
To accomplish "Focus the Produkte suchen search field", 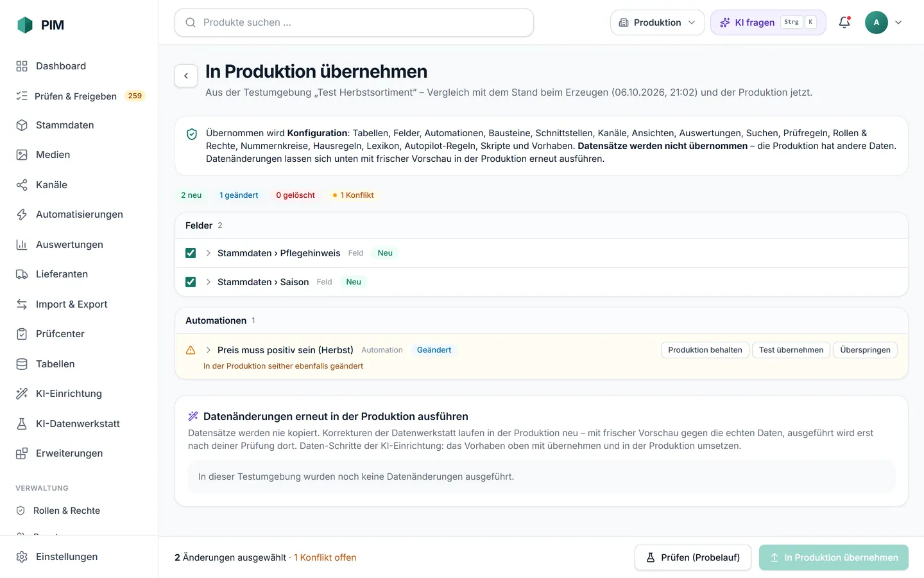I will (x=354, y=22).
